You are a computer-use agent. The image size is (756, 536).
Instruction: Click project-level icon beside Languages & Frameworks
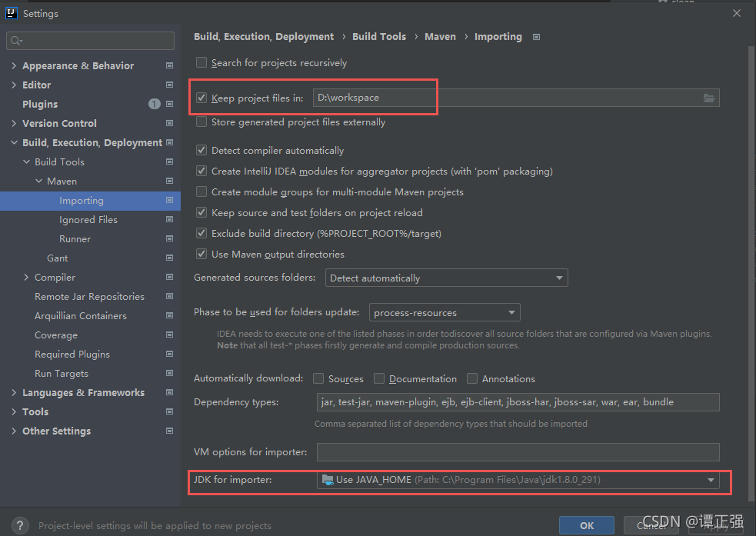pos(170,393)
